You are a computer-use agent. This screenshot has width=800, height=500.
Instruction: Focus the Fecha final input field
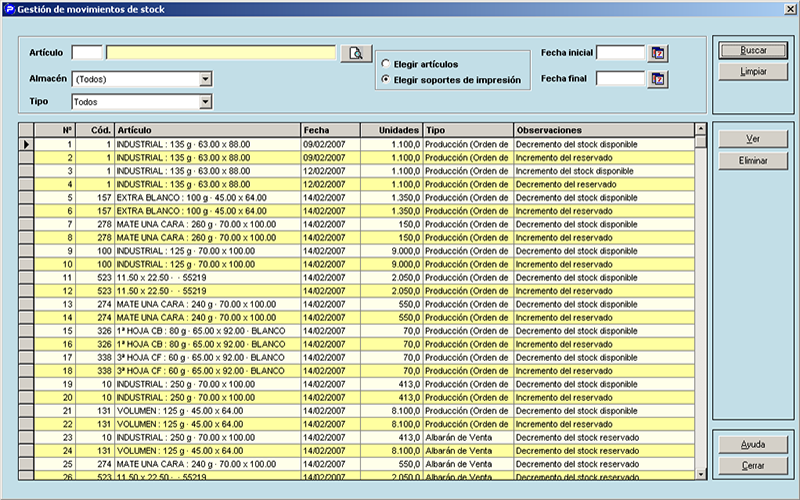coord(621,79)
